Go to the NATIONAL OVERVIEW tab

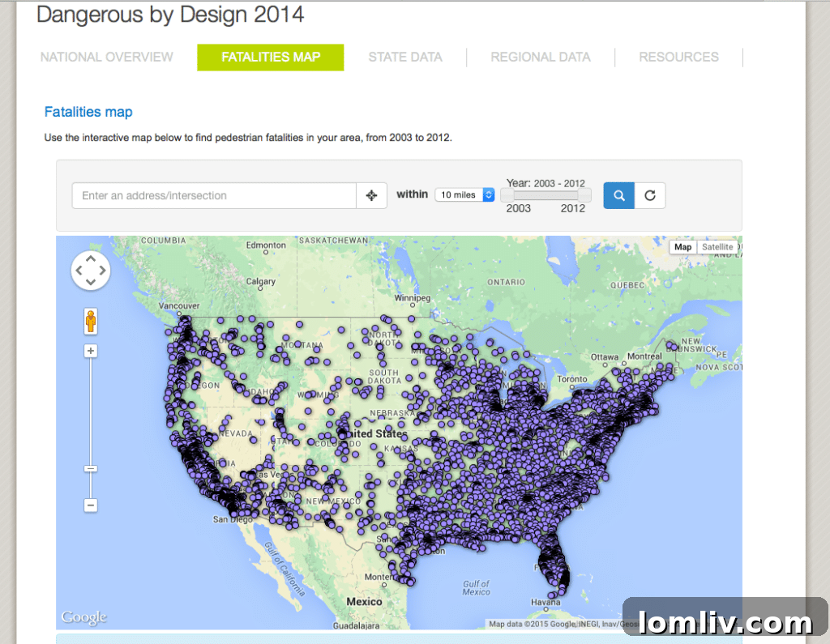pos(106,57)
